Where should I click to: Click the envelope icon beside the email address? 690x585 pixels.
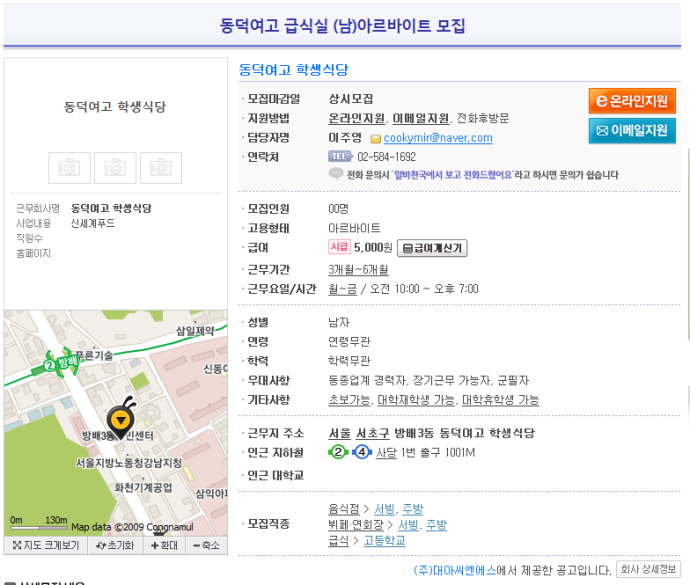[375, 139]
